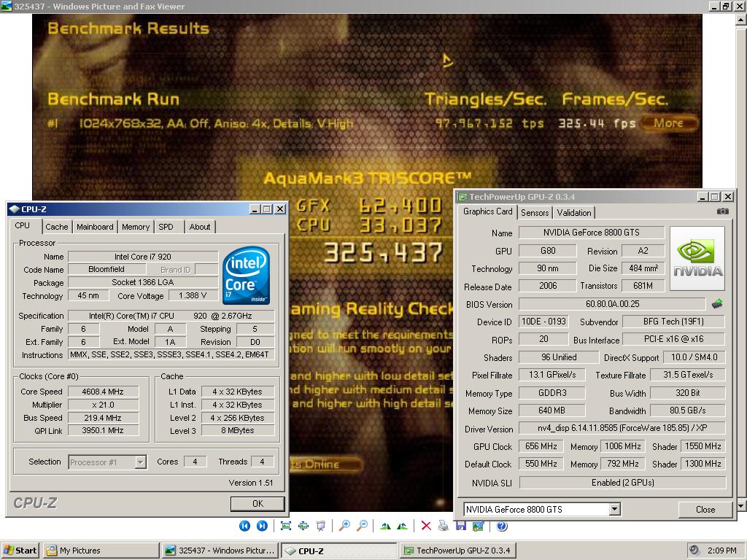Print the picture
The image size is (747, 560).
(x=443, y=526)
